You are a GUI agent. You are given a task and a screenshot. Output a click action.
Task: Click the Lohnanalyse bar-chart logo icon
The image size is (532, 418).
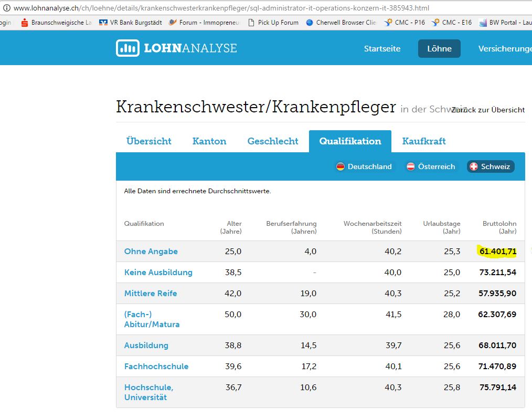127,48
